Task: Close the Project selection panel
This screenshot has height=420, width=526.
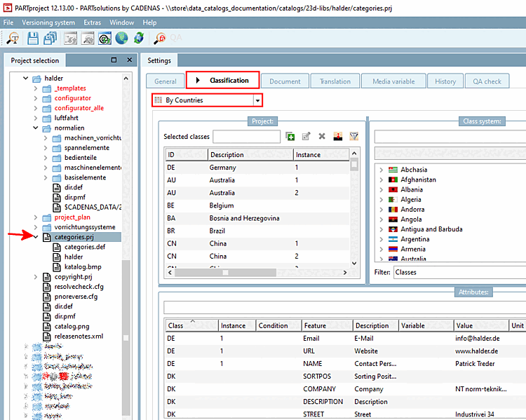Action: (130, 60)
